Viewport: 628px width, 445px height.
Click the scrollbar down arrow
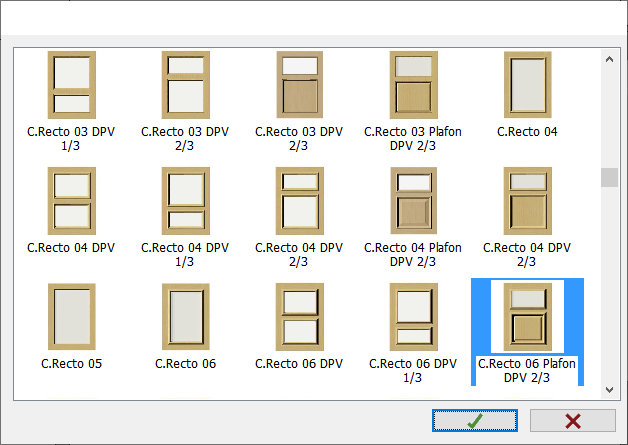(609, 390)
